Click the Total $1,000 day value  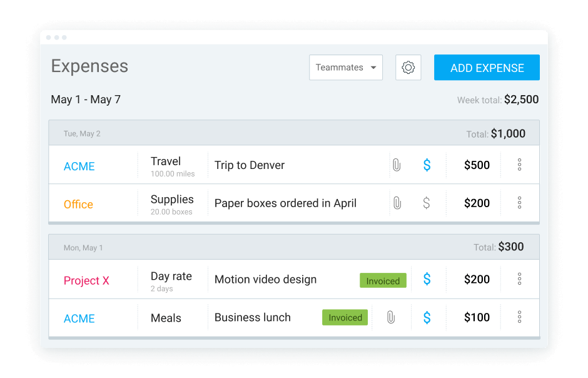[508, 133]
